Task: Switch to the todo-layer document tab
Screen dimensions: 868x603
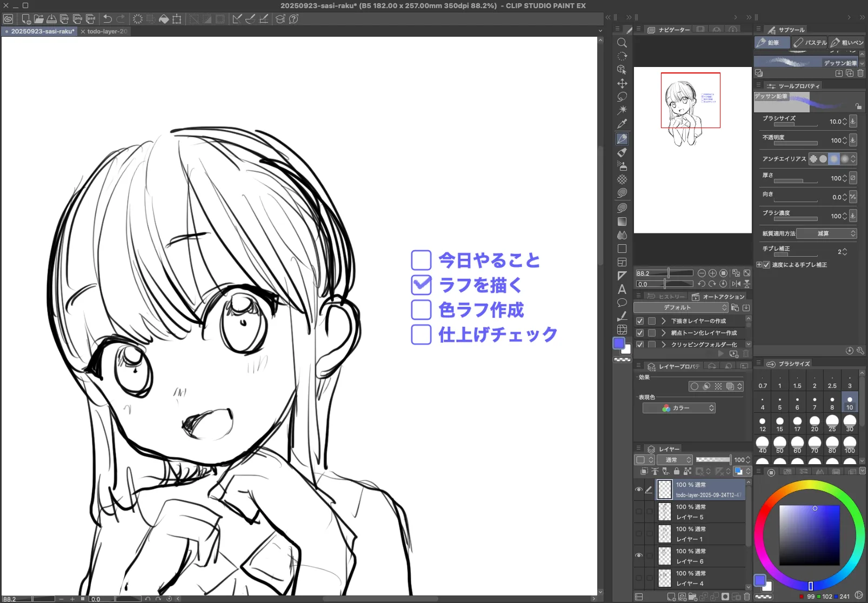Action: pos(107,31)
